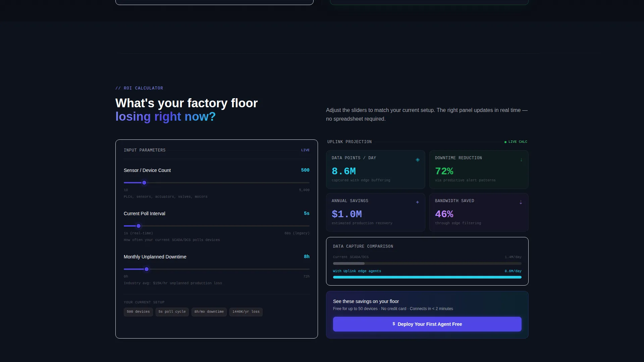644x362 pixels.
Task: Select the '5s poll cycle' chip
Action: (x=172, y=312)
